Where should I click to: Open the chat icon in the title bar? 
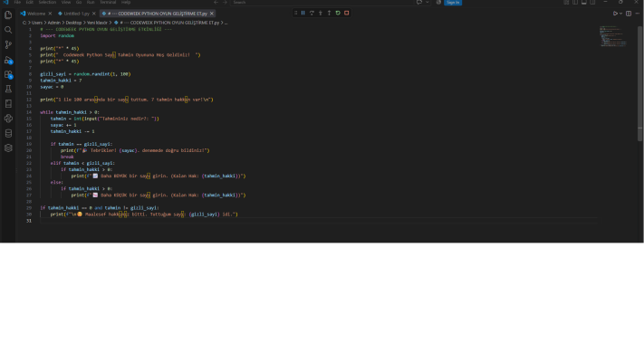point(419,3)
